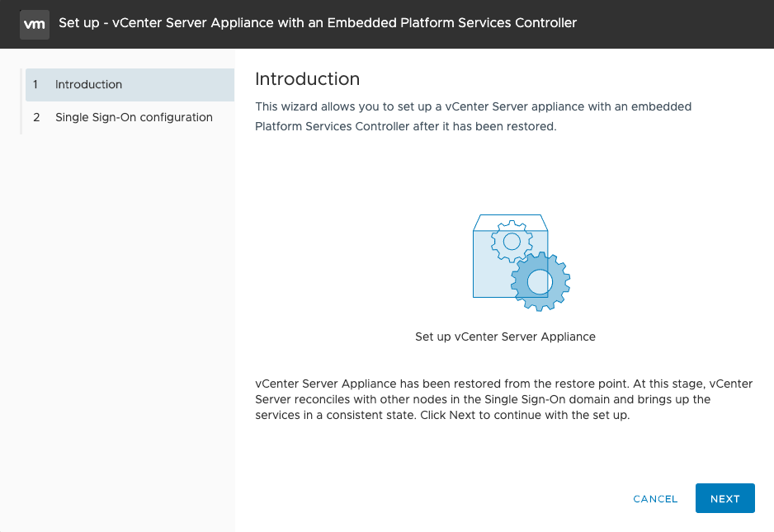Click step number 1 in sidebar
The image size is (774, 532).
35,85
